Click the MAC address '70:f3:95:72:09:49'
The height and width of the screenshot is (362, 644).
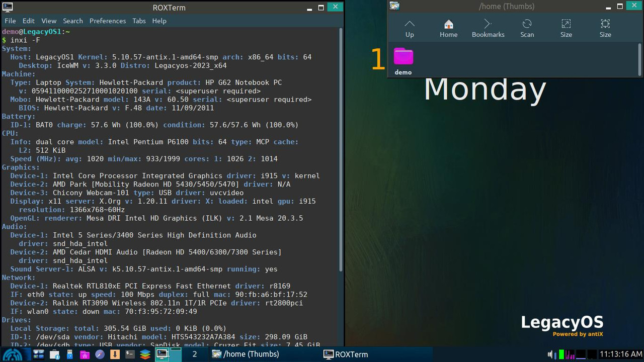tap(161, 312)
